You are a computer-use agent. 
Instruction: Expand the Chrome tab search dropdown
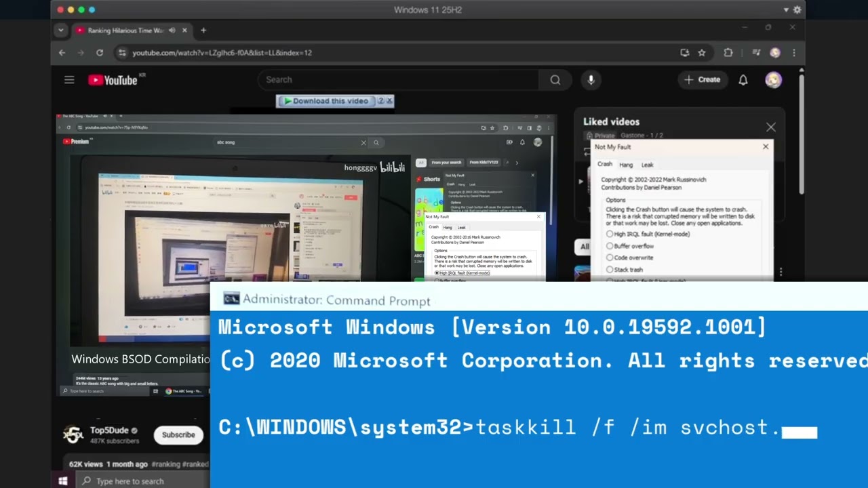(x=61, y=30)
